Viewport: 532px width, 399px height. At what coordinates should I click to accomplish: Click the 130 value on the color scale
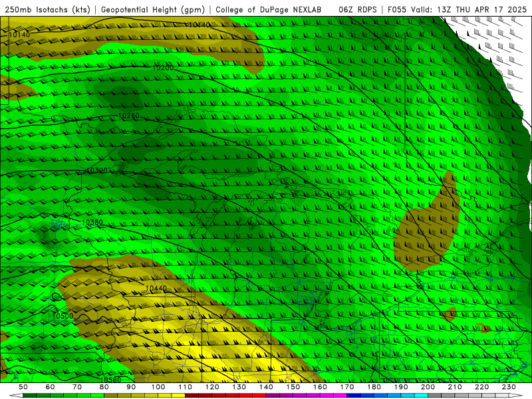pyautogui.click(x=239, y=387)
